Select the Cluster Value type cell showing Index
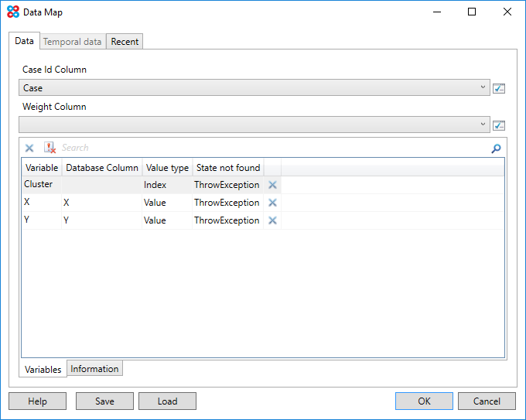Image resolution: width=526 pixels, height=420 pixels. [x=166, y=186]
